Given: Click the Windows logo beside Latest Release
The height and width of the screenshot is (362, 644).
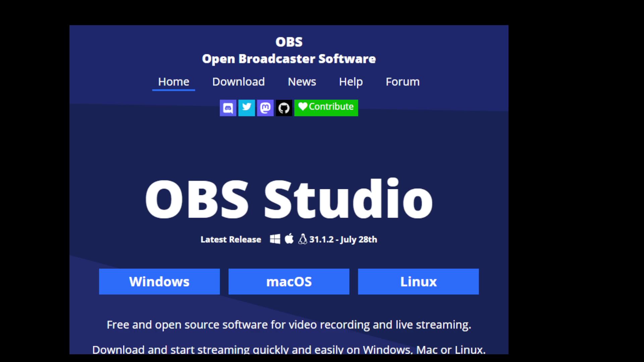Looking at the screenshot, I should point(275,239).
